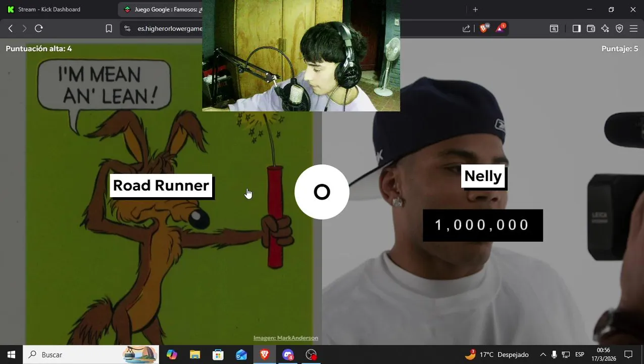
Task: Click the Puntuación alta: 4 text
Action: coord(39,49)
